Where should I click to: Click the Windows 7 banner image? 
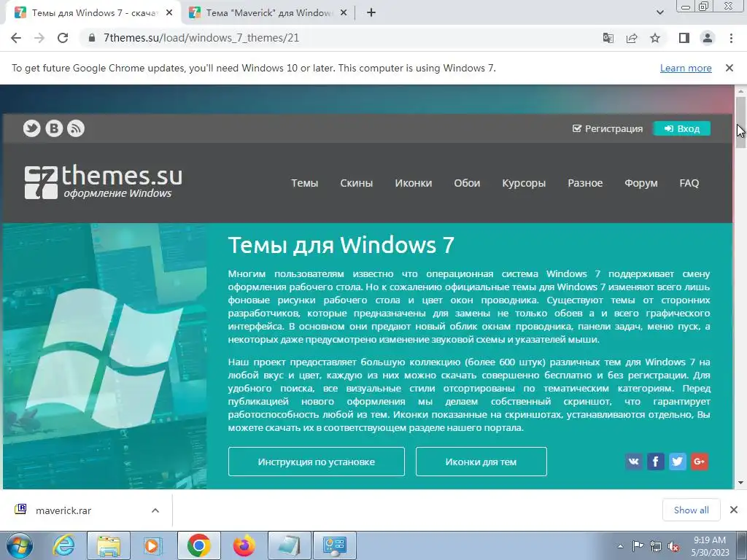point(105,356)
